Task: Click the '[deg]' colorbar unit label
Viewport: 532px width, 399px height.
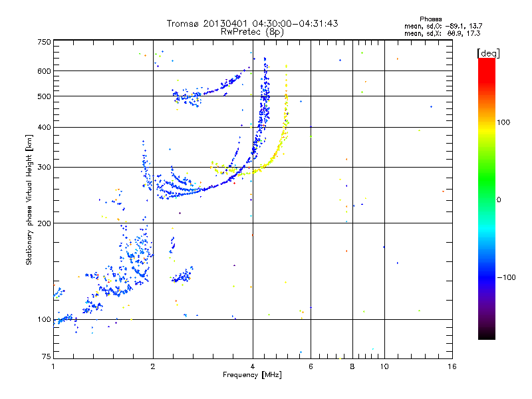Action: point(488,53)
